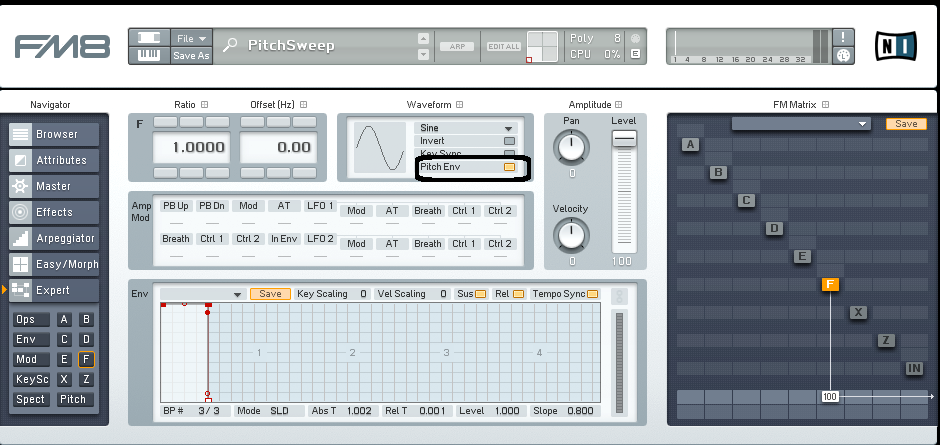Viewport: 940px width, 445px height.
Task: Open the File dropdown menu
Action: pyautogui.click(x=191, y=38)
